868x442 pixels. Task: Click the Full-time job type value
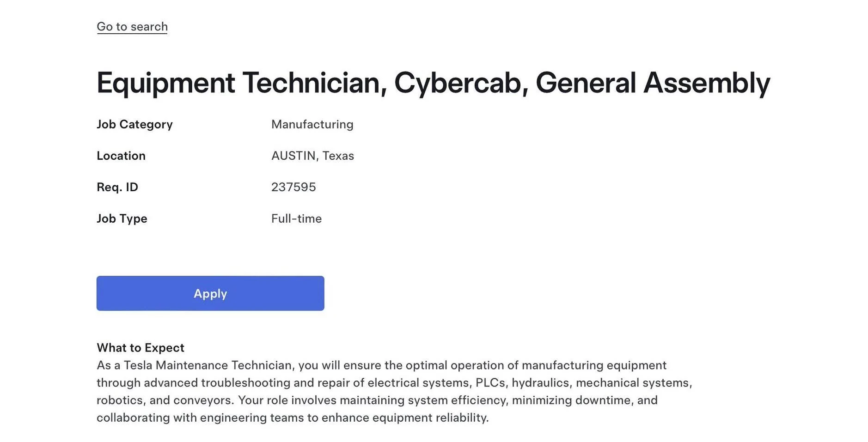296,218
